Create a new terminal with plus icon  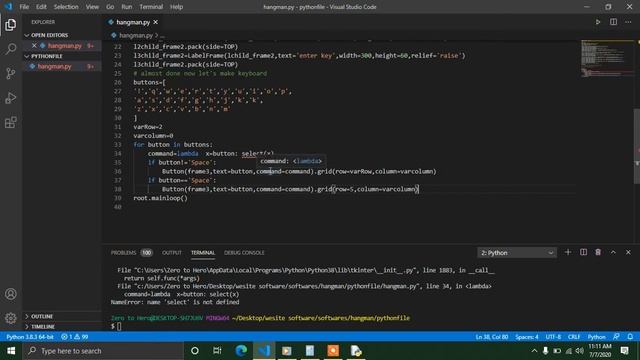[568, 252]
